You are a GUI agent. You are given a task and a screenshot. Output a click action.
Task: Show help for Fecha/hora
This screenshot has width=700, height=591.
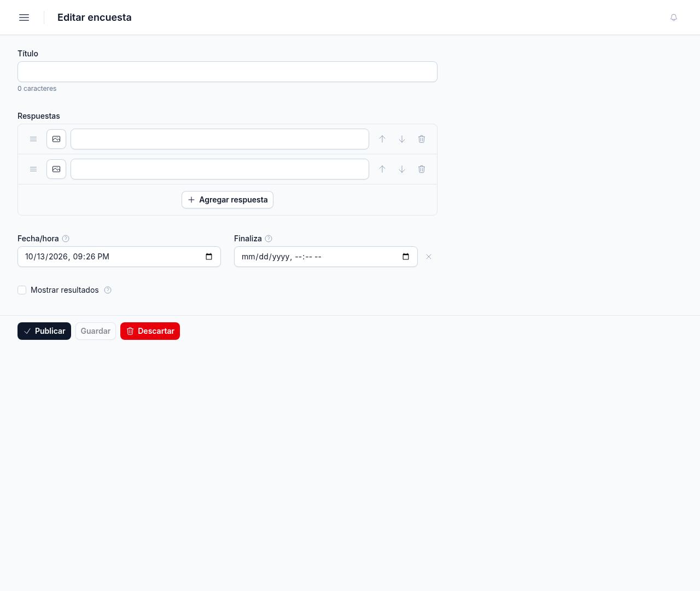click(x=66, y=239)
